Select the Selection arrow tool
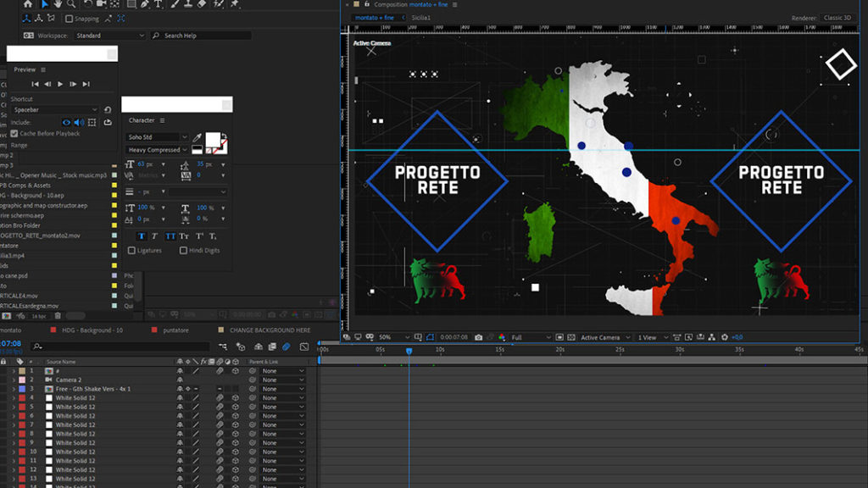The image size is (868, 488). (45, 4)
